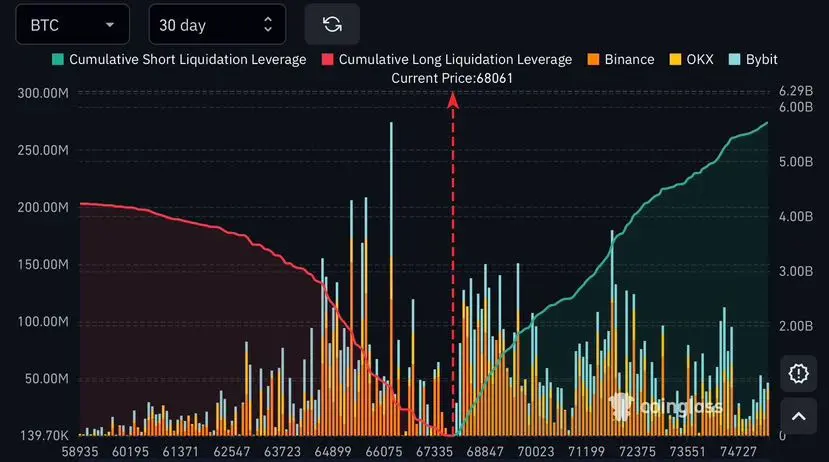Click the 67335 price axis label
The height and width of the screenshot is (462, 829).
(x=434, y=452)
